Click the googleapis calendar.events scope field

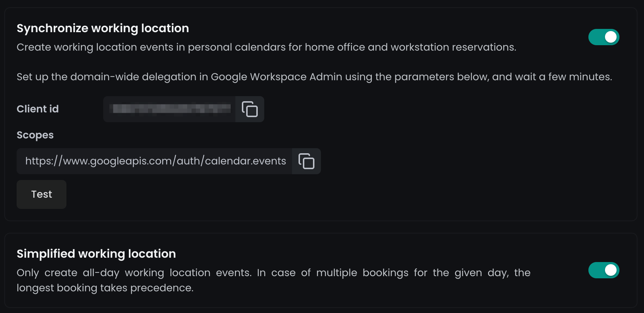155,161
